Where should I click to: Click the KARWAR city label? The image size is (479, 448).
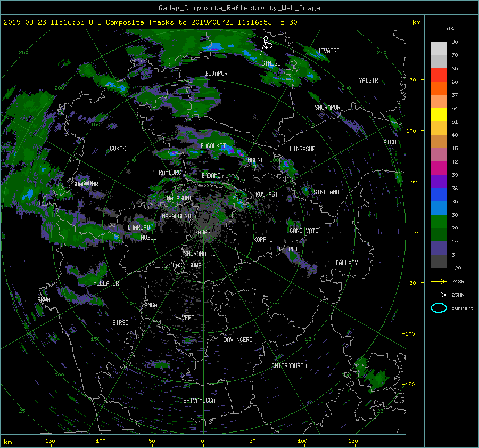tap(44, 299)
